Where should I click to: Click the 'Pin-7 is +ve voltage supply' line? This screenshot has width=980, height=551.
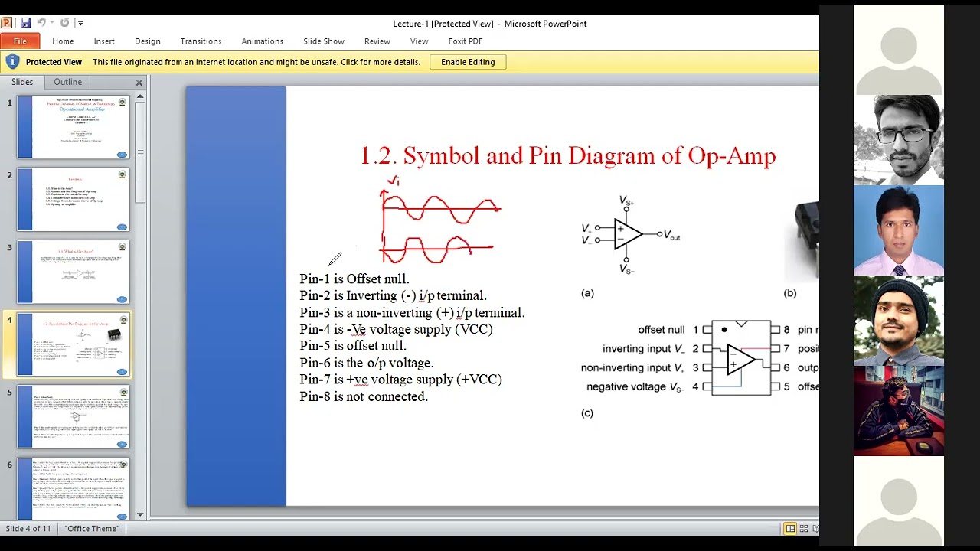pyautogui.click(x=401, y=380)
